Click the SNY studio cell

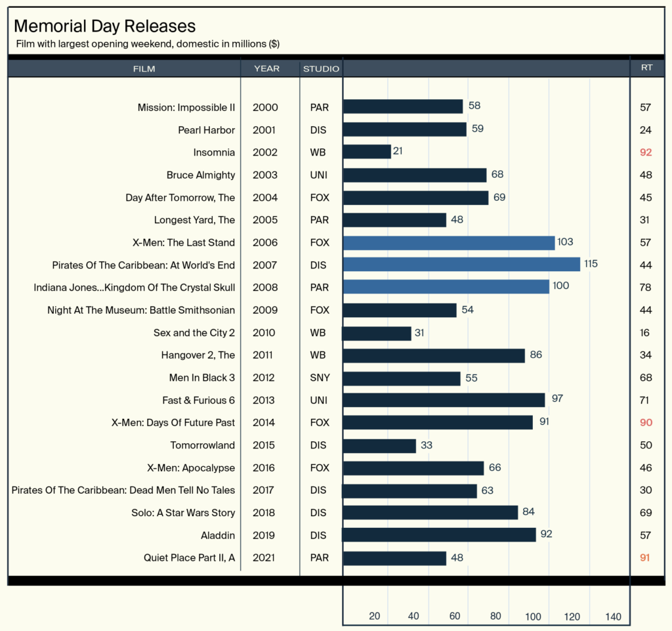point(320,378)
